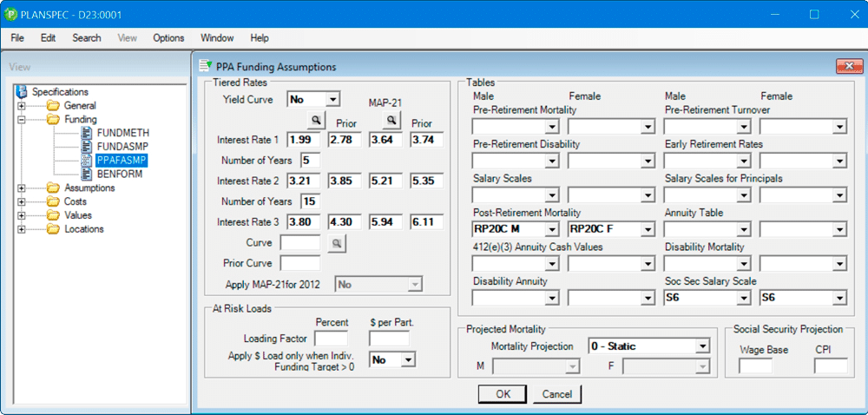Click the CPI field
Screen dimensions: 868x415
831,366
